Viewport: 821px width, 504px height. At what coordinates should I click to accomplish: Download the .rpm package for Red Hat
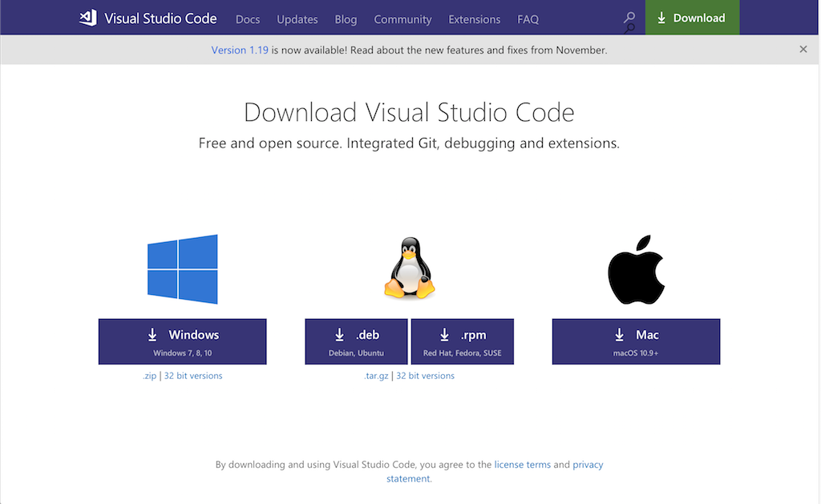point(463,341)
